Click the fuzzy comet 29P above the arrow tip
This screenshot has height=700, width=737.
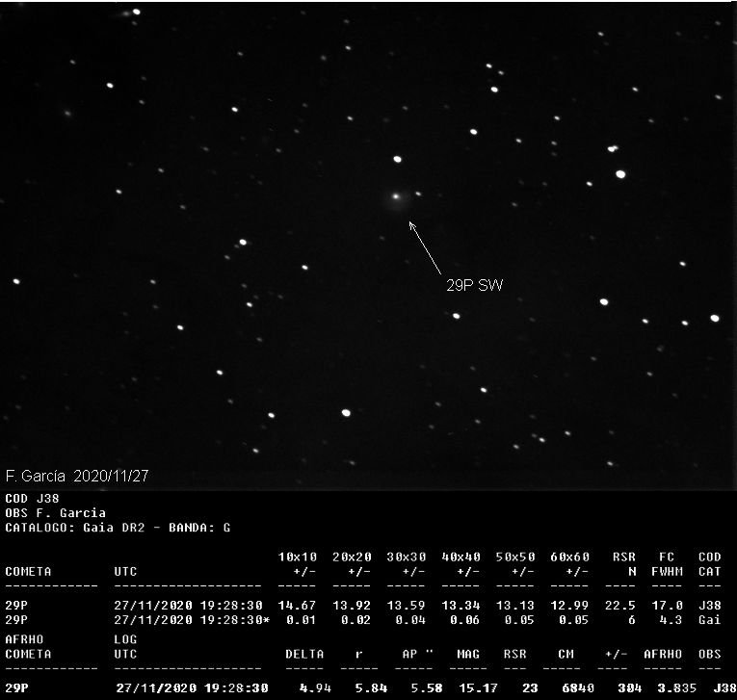pyautogui.click(x=396, y=196)
